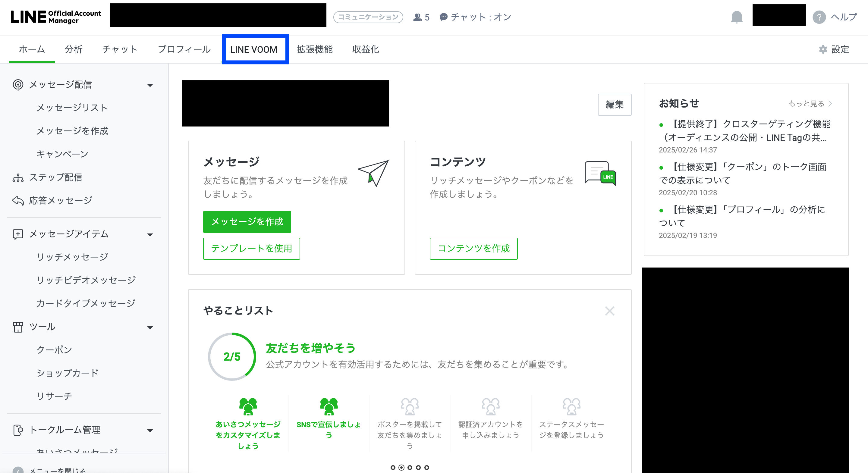
Task: Select the first carousel pagination dot
Action: pos(393,467)
